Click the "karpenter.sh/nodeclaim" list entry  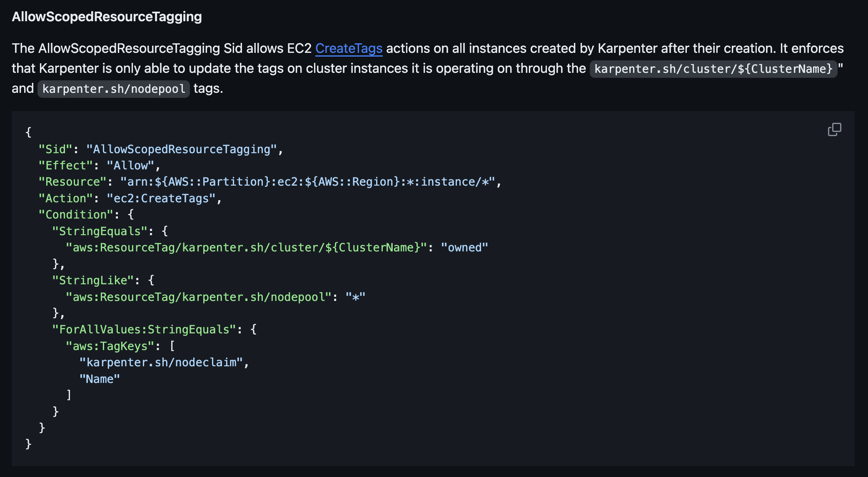click(x=161, y=363)
